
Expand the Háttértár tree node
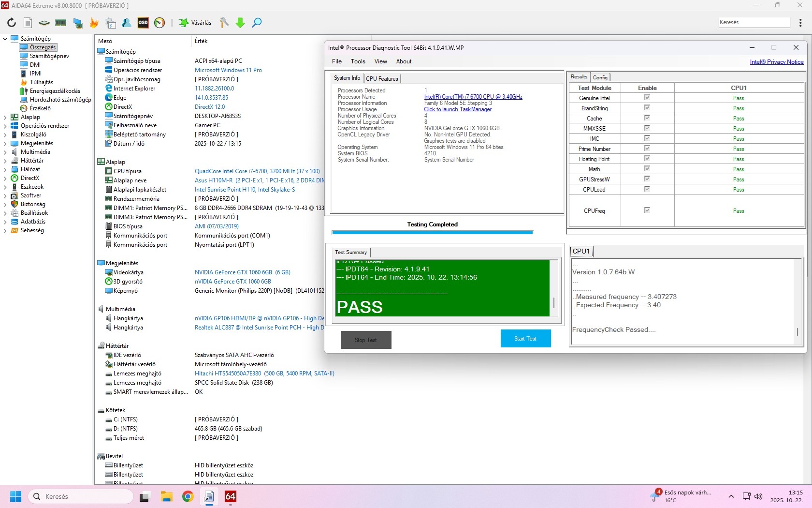click(5, 161)
